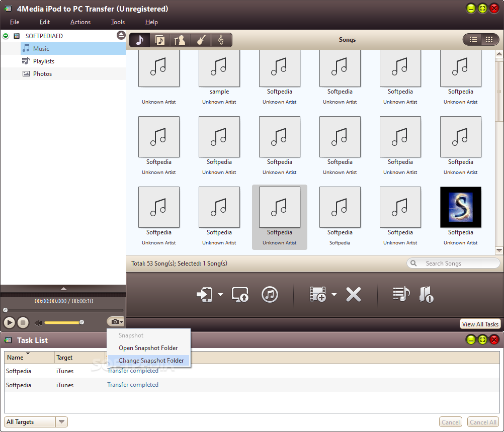Click View All Tasks button
This screenshot has height=432, width=504.
pyautogui.click(x=480, y=324)
